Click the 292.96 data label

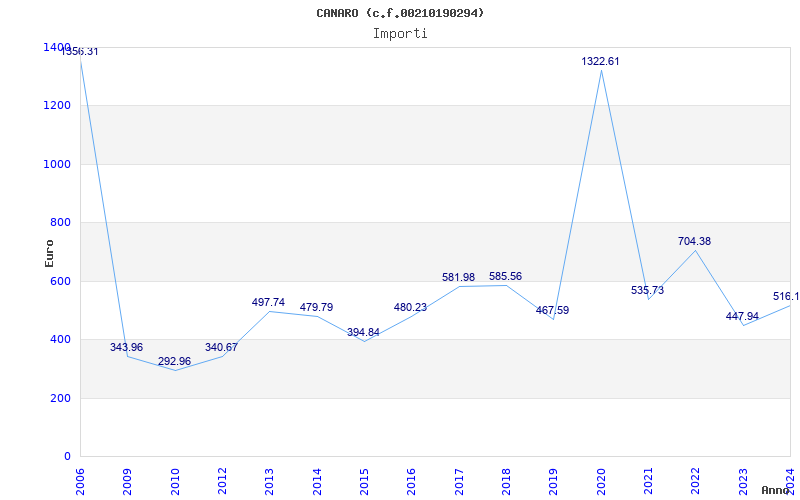(174, 362)
